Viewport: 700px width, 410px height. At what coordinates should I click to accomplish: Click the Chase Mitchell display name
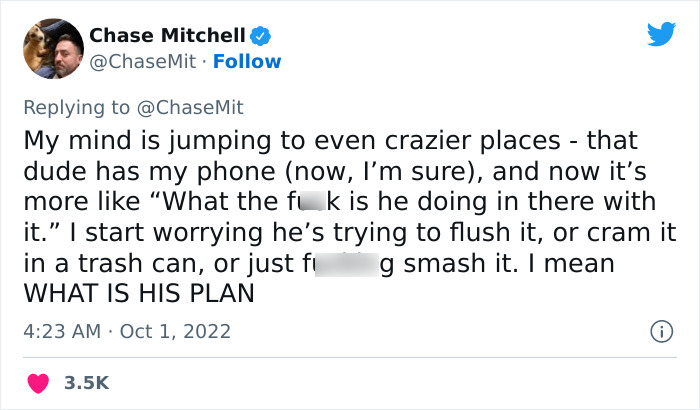tap(167, 35)
